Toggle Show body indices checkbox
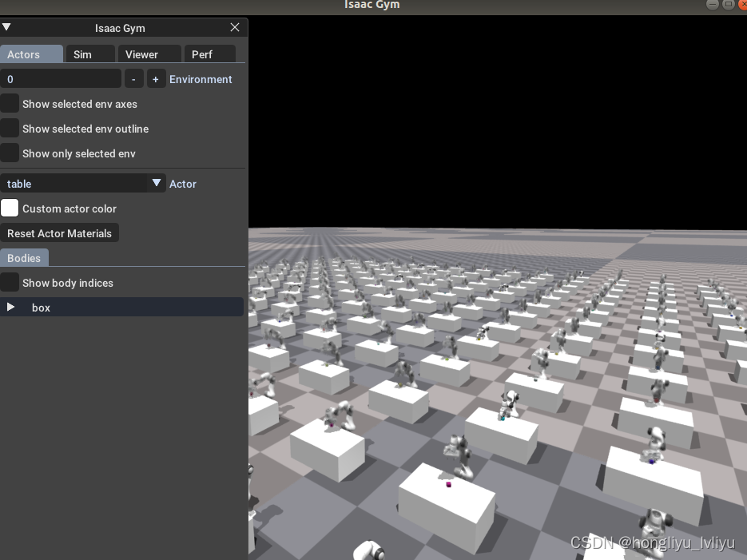This screenshot has width=747, height=560. click(10, 282)
